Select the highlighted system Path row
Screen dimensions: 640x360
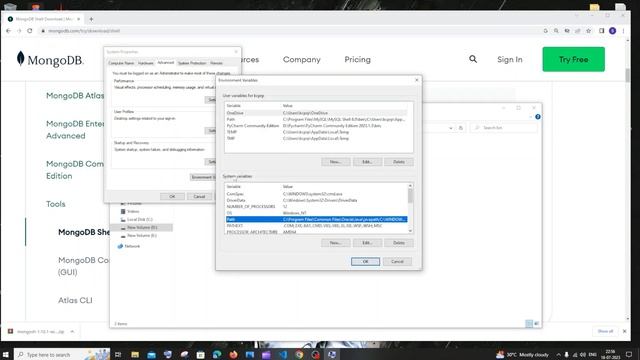316,219
